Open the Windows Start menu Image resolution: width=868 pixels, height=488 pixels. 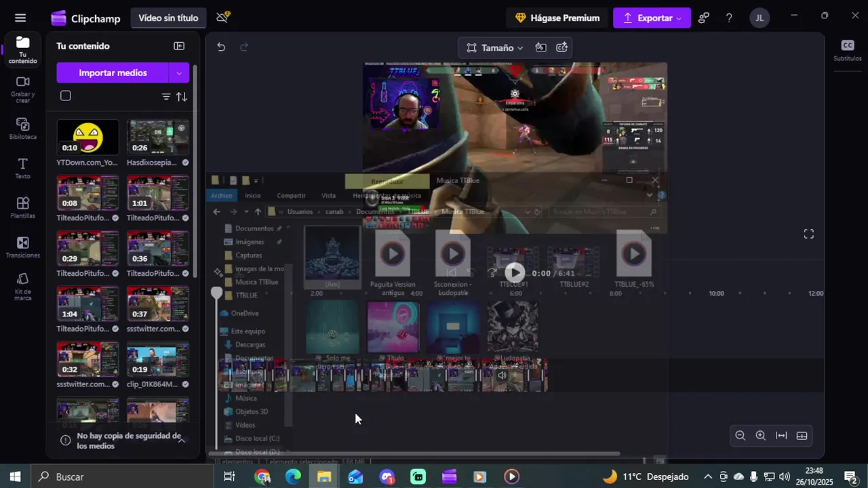(x=15, y=477)
